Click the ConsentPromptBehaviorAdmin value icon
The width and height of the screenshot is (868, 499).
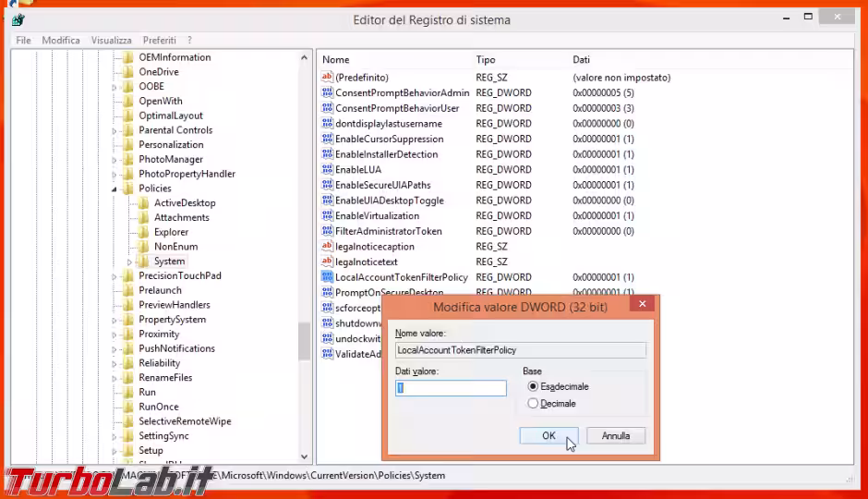pos(327,93)
